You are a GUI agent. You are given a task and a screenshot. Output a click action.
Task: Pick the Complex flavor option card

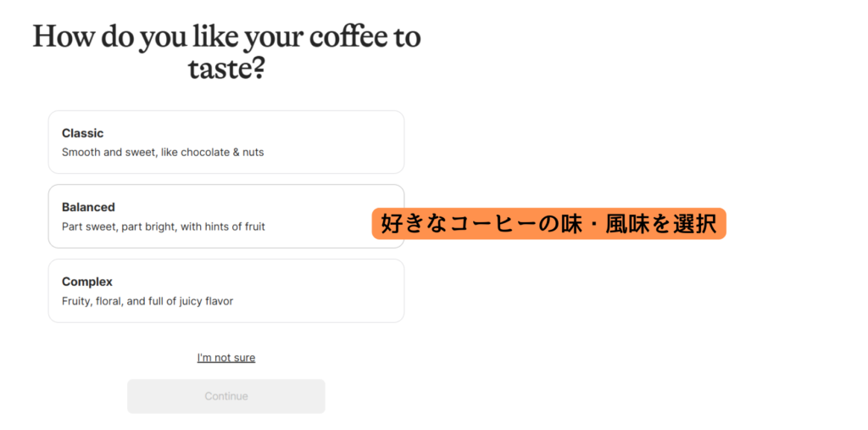[x=225, y=291]
